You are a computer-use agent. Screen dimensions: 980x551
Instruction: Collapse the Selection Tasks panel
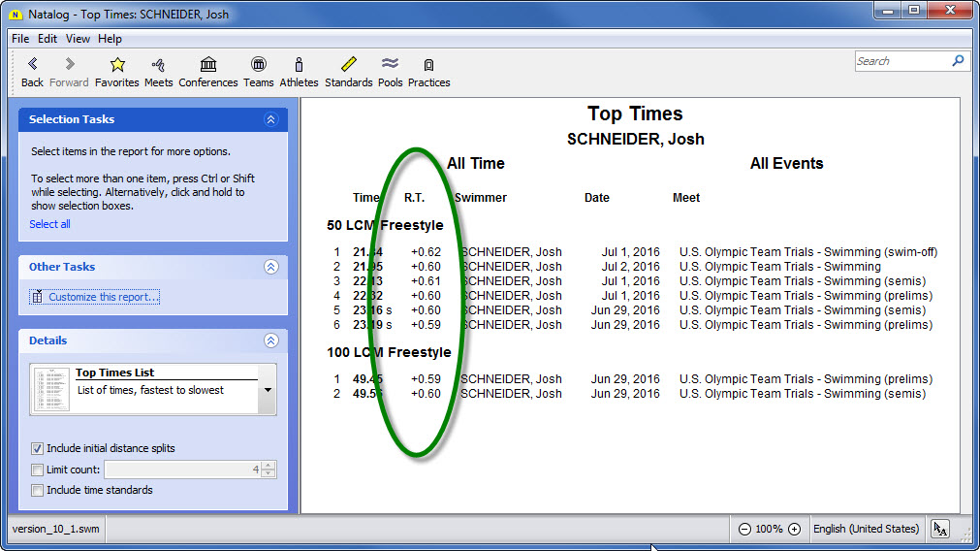(270, 119)
